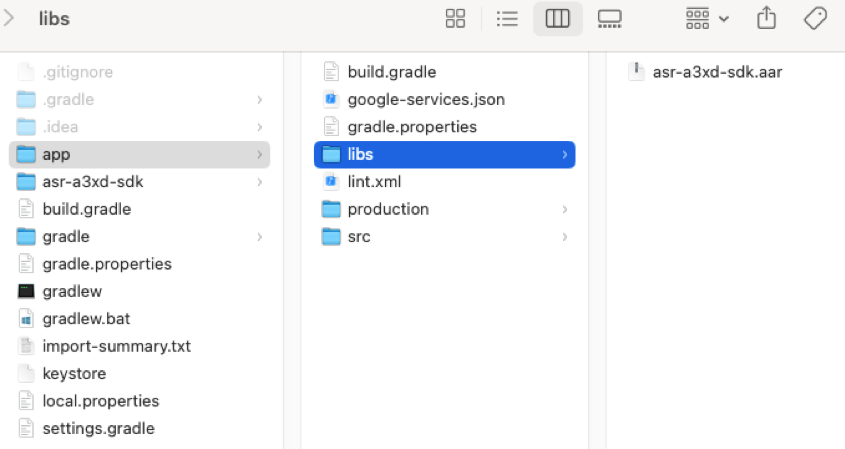Viewport: 845px width, 449px height.
Task: Expand the src folder chevron
Action: (565, 237)
